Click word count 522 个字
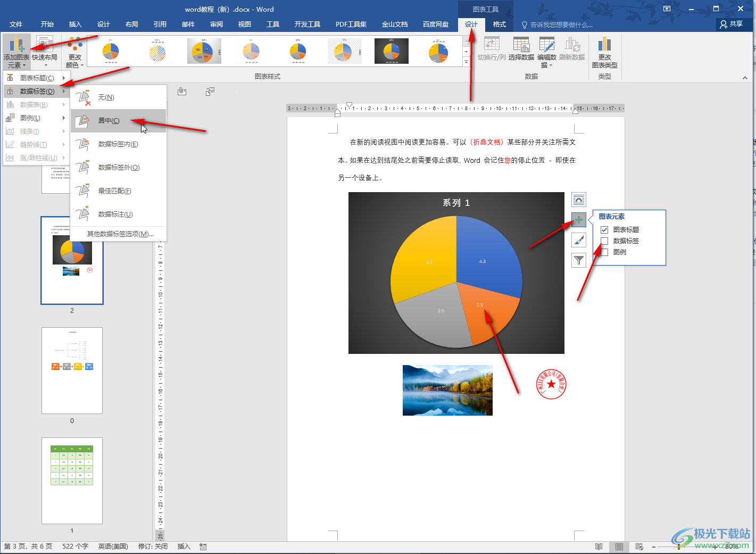This screenshot has height=554, width=756. tap(75, 547)
